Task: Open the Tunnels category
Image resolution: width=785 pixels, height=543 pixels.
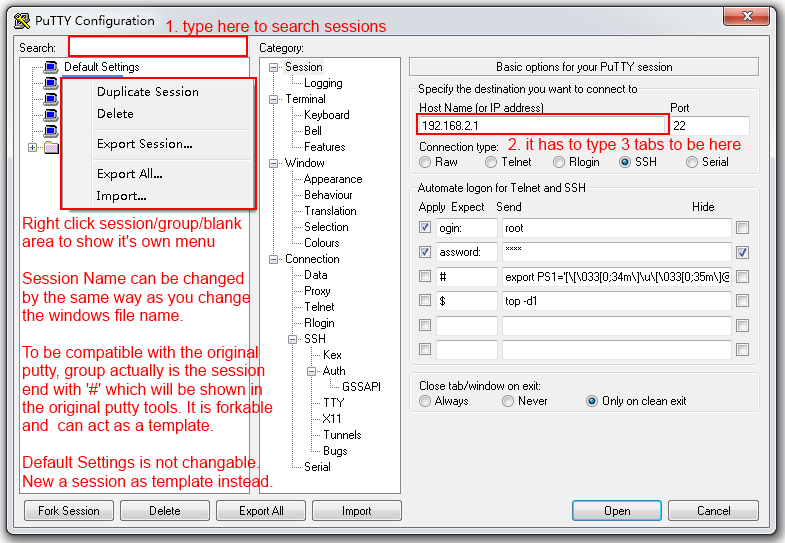Action: click(x=342, y=435)
